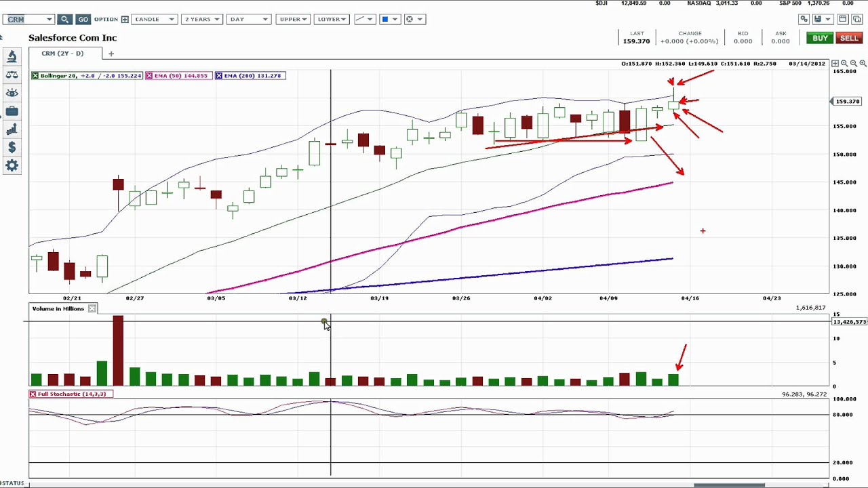
Task: Click the 13,426,573 volume axis marker
Action: [x=850, y=322]
